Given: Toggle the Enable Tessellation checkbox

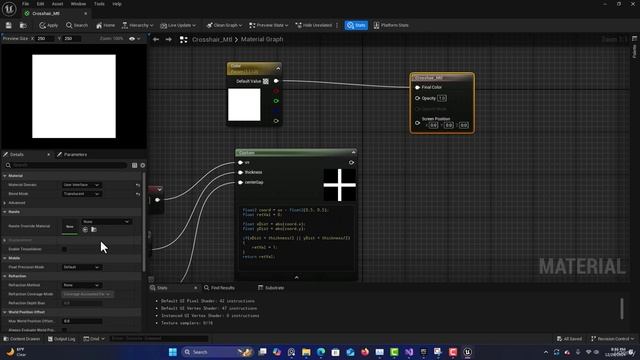Looking at the screenshot, I should [64, 249].
